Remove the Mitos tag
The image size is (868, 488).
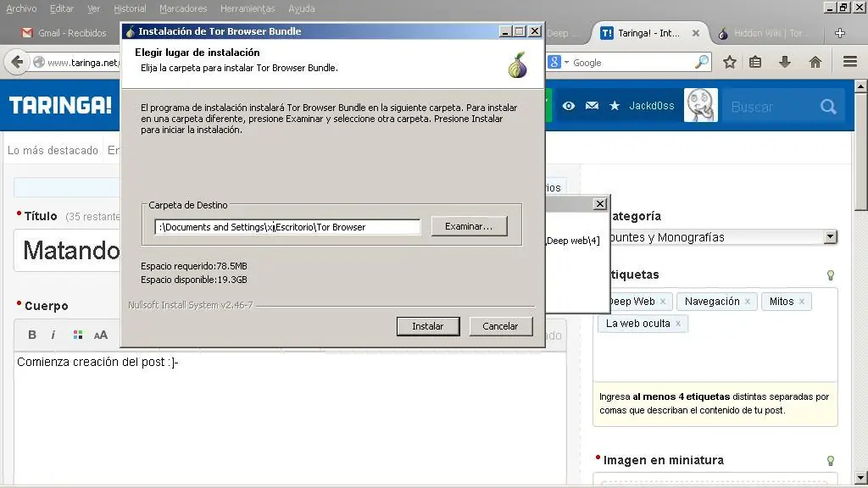[x=802, y=302]
